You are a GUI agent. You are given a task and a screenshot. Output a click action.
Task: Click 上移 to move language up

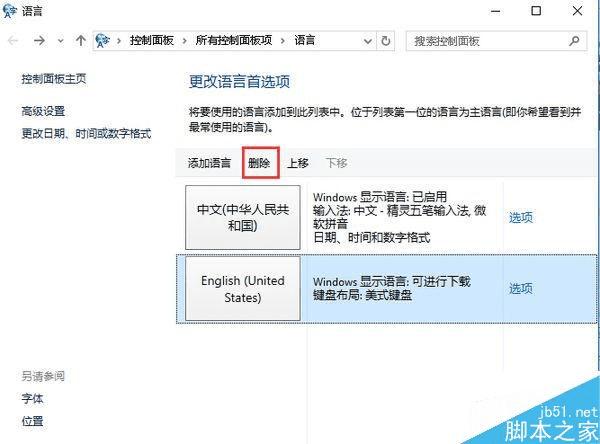click(298, 163)
